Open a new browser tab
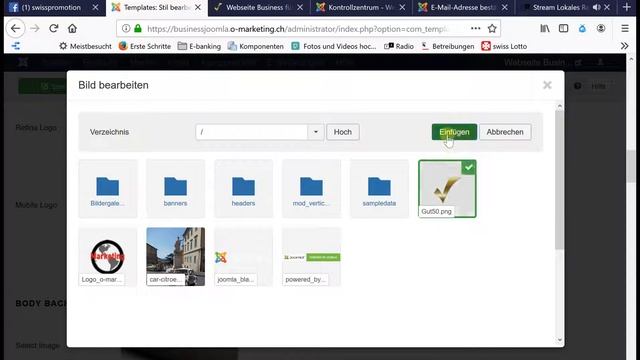Screen dimensions: 640x360 (627, 7)
